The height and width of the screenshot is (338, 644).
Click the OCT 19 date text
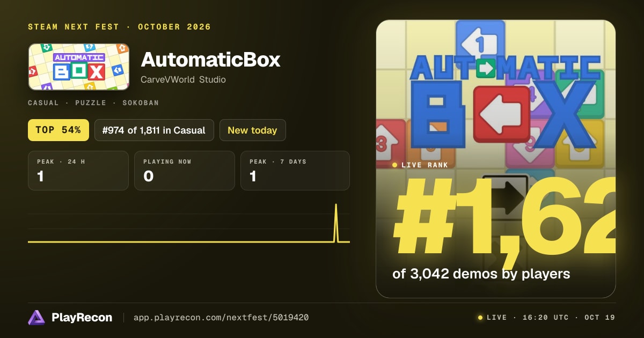(x=601, y=318)
